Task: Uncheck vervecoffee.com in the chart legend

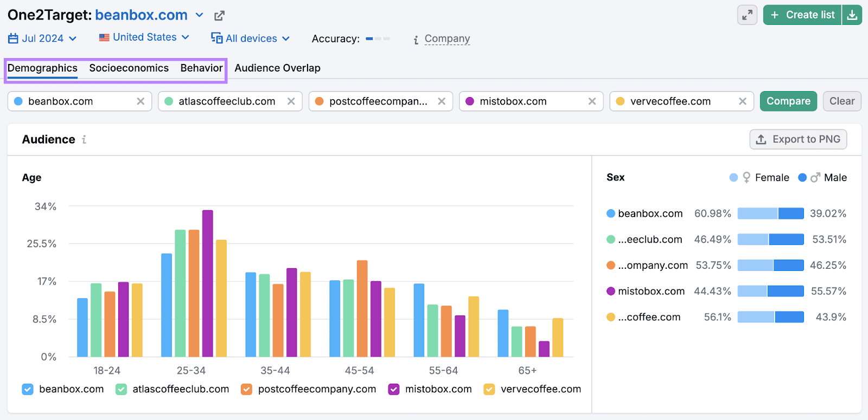Action: coord(489,389)
